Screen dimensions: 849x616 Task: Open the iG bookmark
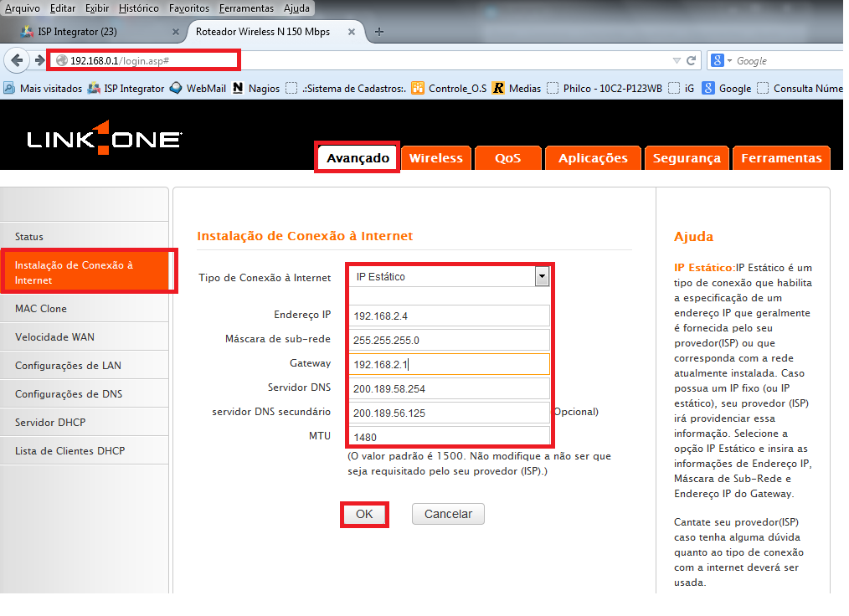coord(682,88)
